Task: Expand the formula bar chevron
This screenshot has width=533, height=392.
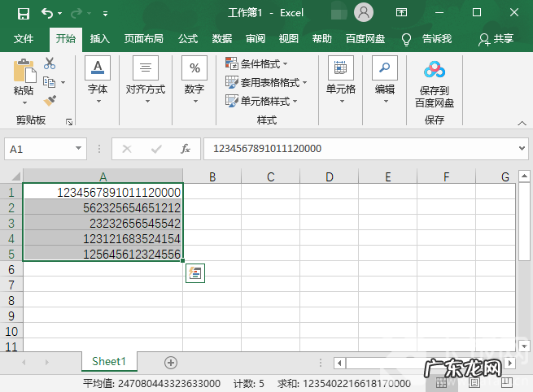Action: (522, 149)
